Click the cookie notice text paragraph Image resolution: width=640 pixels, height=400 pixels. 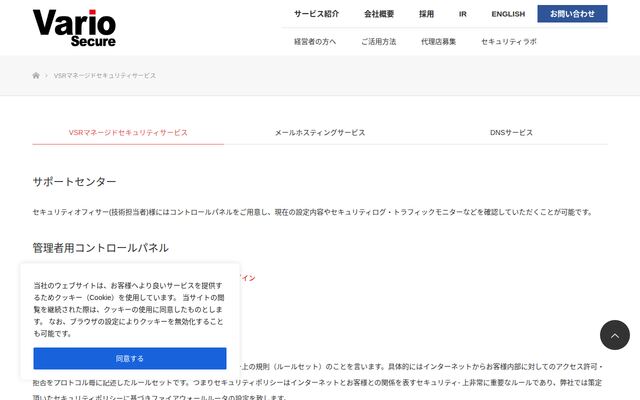click(x=129, y=309)
